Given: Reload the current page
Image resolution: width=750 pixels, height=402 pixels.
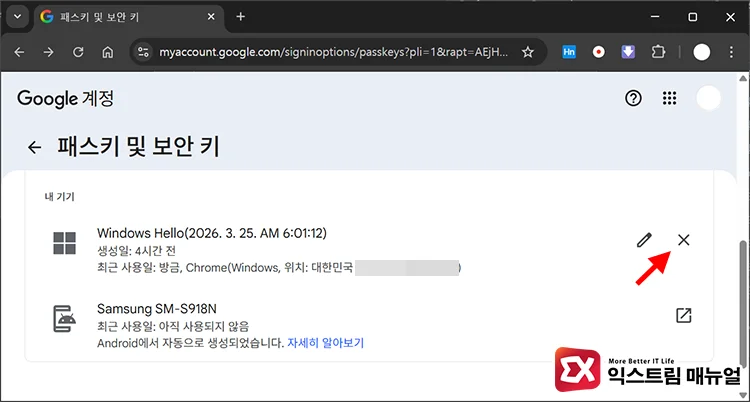Looking at the screenshot, I should (x=78, y=52).
